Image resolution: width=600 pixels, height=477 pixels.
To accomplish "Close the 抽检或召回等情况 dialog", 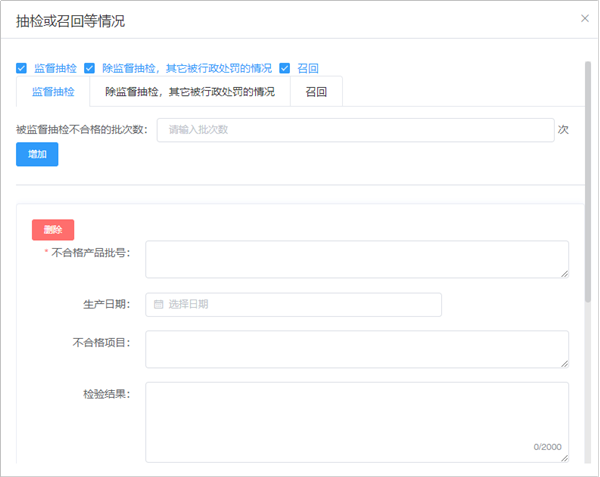I will [x=585, y=18].
